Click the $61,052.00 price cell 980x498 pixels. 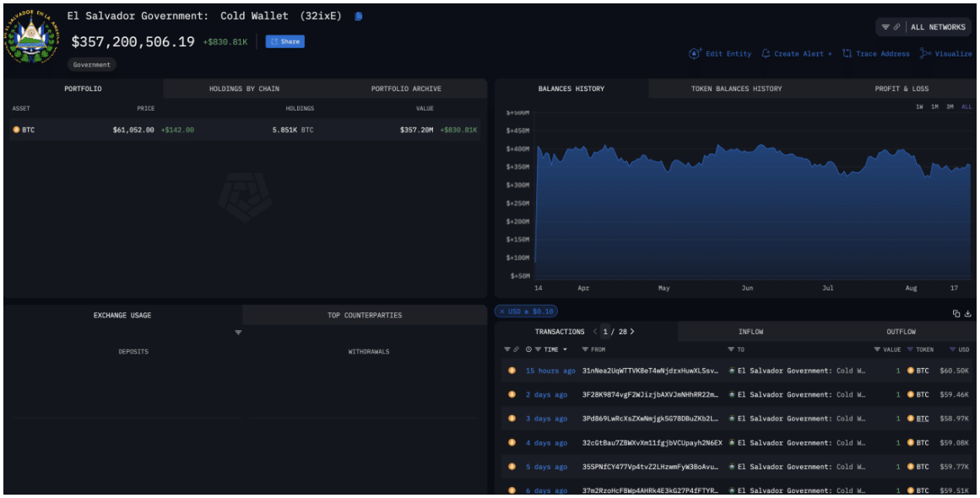(x=133, y=130)
